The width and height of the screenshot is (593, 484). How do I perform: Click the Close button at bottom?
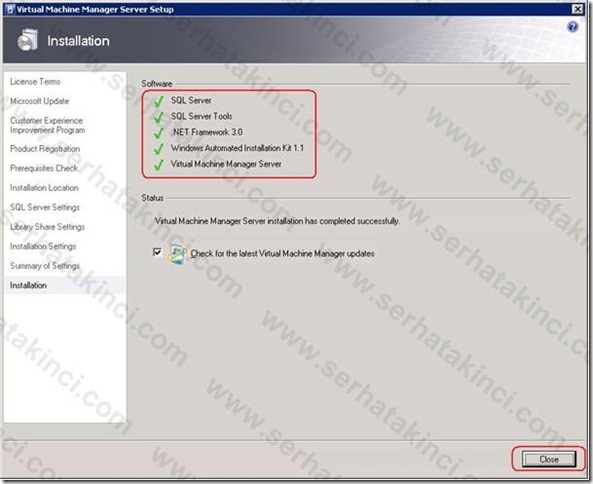point(549,459)
